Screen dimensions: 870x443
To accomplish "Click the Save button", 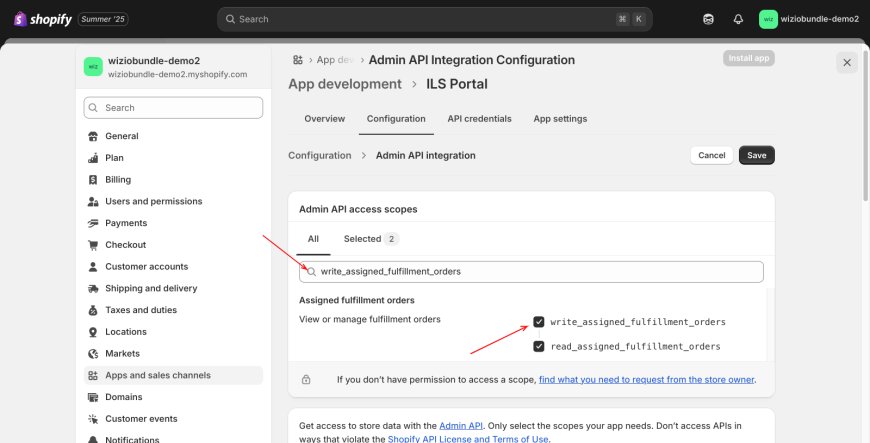I will (756, 155).
